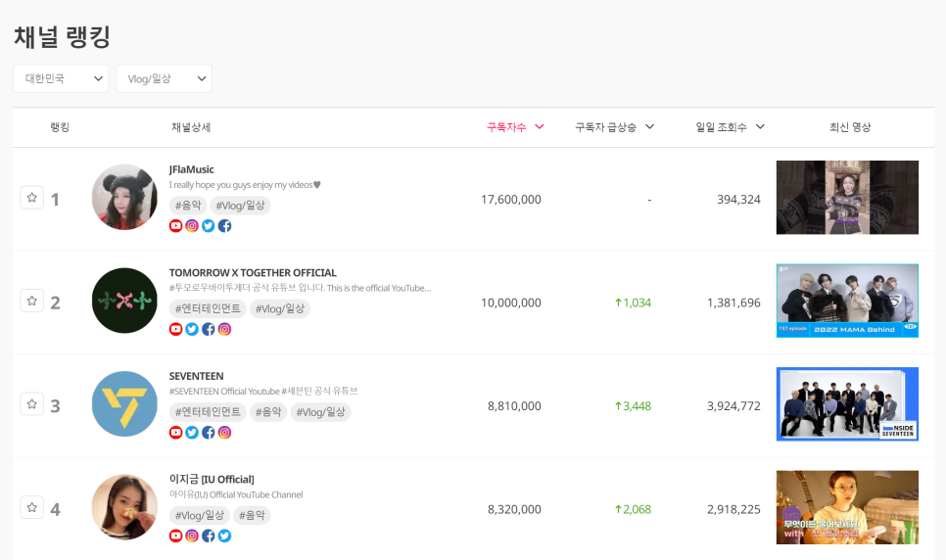Viewport: 946px width, 560px height.
Task: Favorite JFlaMusic with the star toggle
Action: tap(31, 198)
